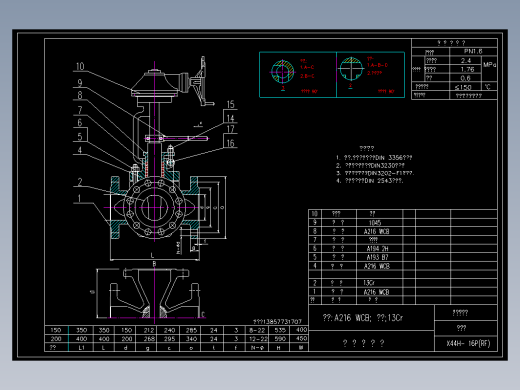Select the 12-22 bolt hole cell
520x390 pixels.
pyautogui.click(x=258, y=339)
